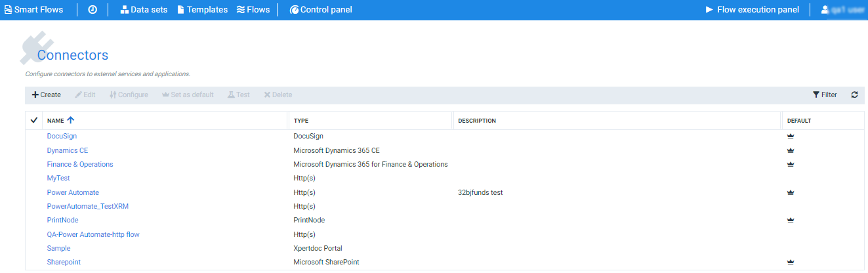Click 'Microsoft SharePoint' type cell

[x=326, y=262]
